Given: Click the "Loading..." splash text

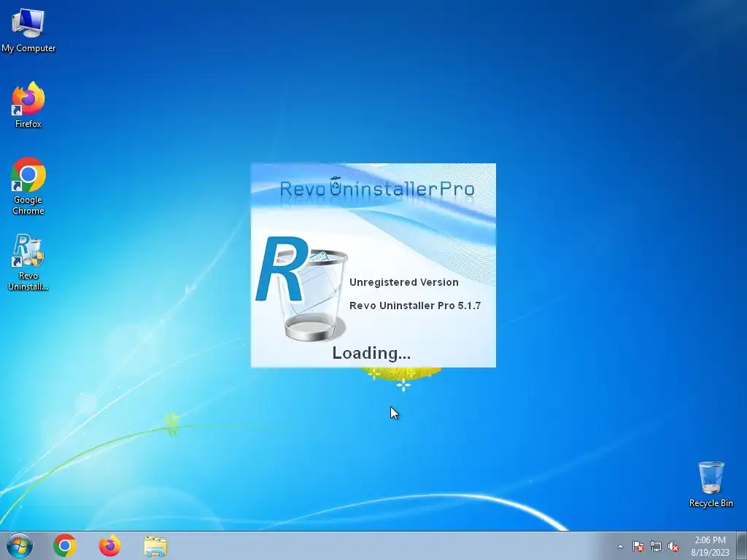Looking at the screenshot, I should click(371, 353).
